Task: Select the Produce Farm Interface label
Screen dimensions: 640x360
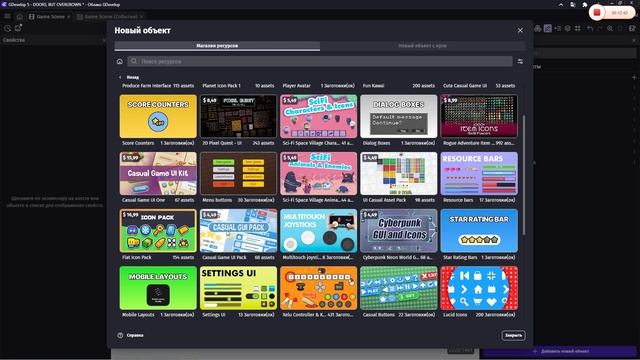Action: coord(147,86)
